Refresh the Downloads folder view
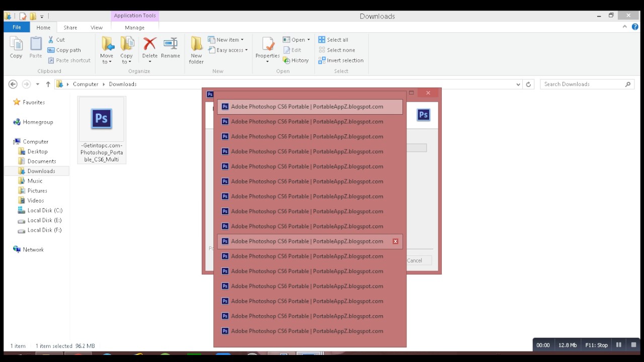 tap(528, 84)
